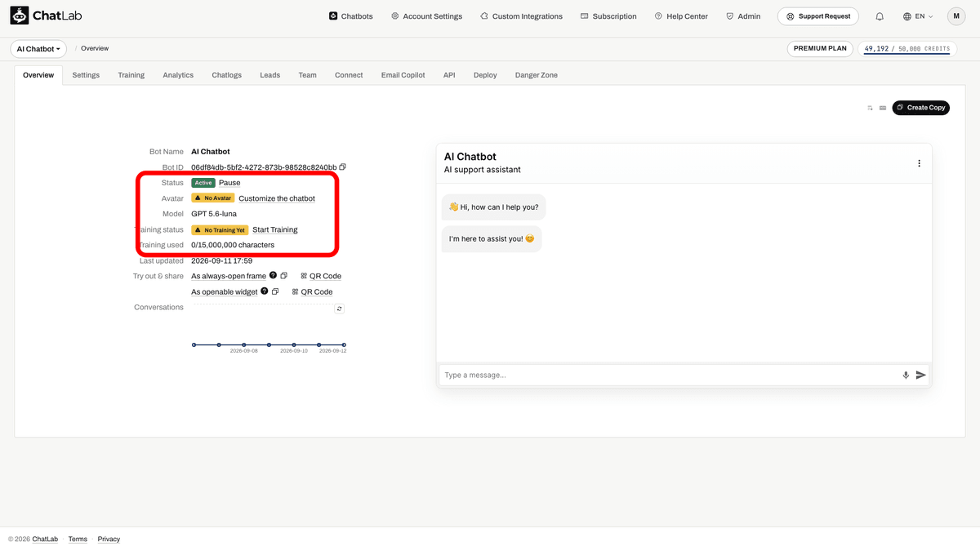Open Account Settings

click(x=426, y=16)
